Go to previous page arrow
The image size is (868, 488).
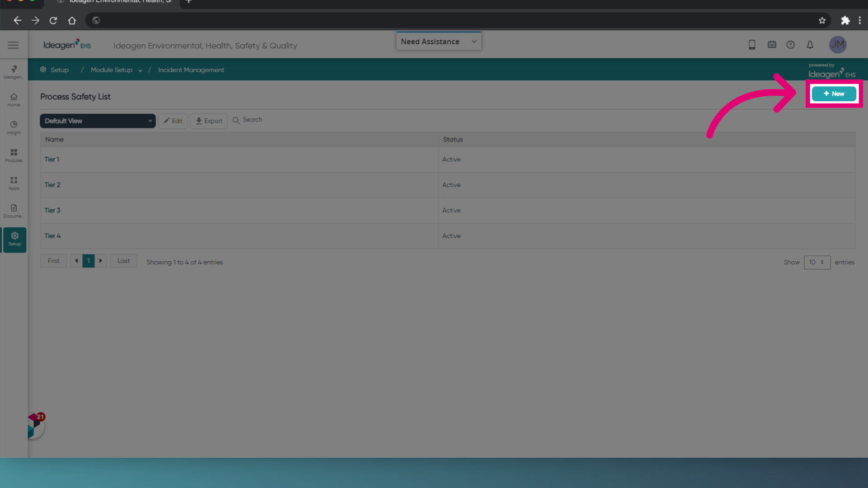point(76,261)
